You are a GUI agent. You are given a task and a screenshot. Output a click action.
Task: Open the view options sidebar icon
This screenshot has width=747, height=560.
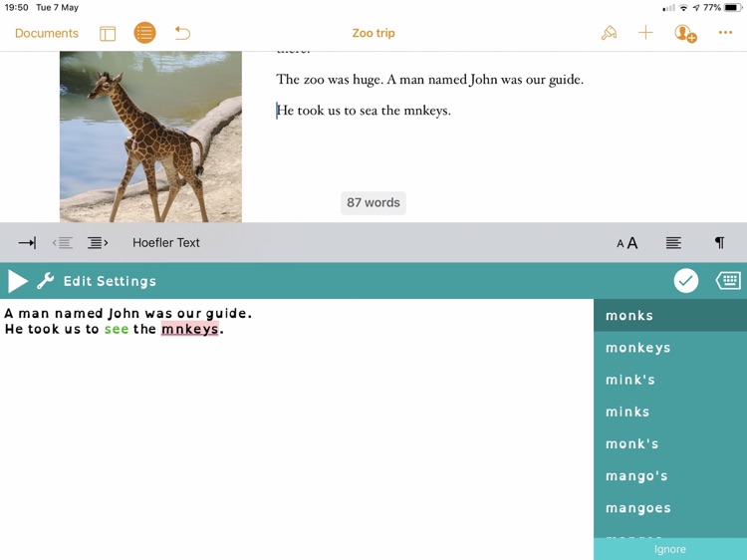108,33
